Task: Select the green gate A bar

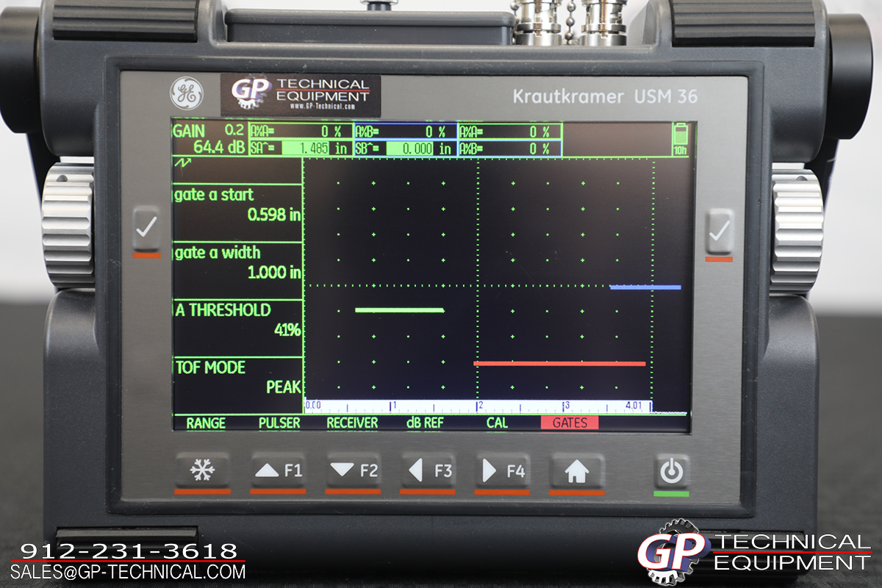Action: tap(400, 310)
